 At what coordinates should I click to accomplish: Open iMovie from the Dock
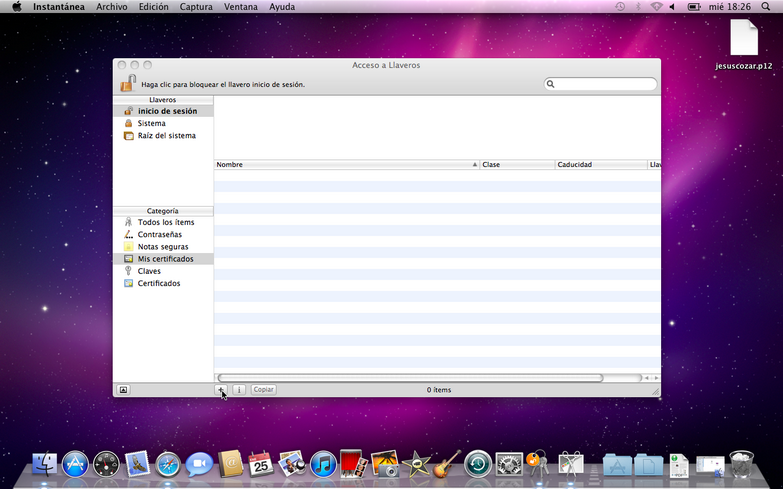coord(416,465)
